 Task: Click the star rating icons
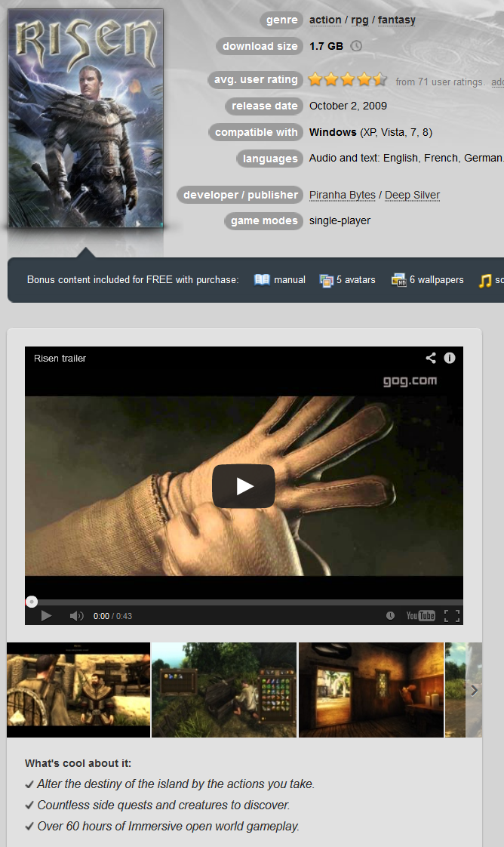pyautogui.click(x=348, y=80)
